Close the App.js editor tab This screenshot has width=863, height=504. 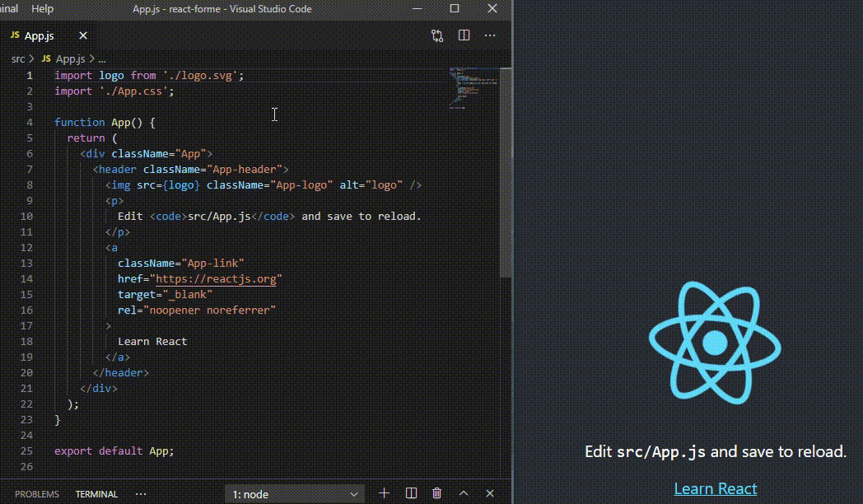(83, 35)
